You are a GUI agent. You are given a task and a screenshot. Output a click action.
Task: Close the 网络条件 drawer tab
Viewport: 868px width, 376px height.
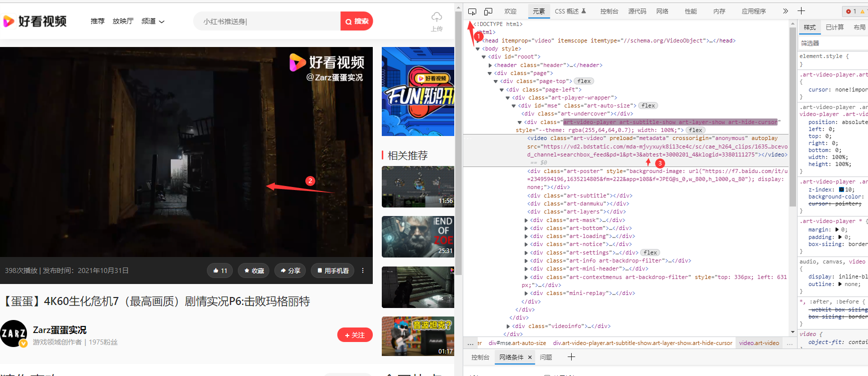530,357
